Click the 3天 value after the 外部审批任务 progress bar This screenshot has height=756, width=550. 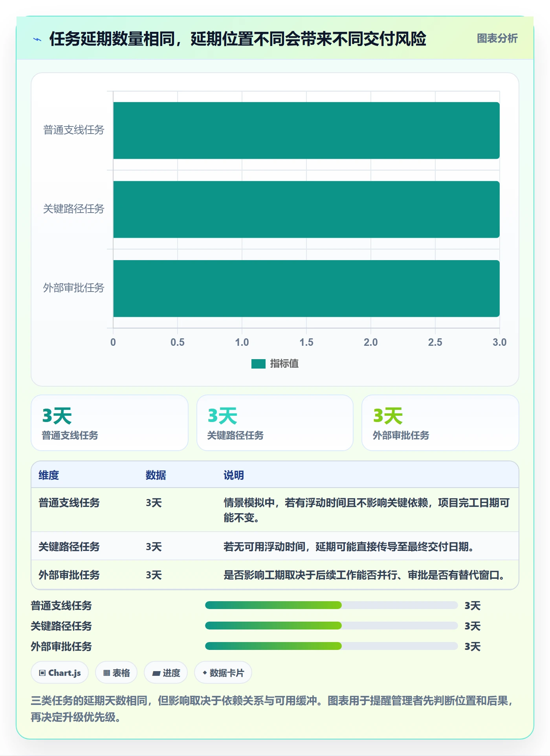coord(473,646)
